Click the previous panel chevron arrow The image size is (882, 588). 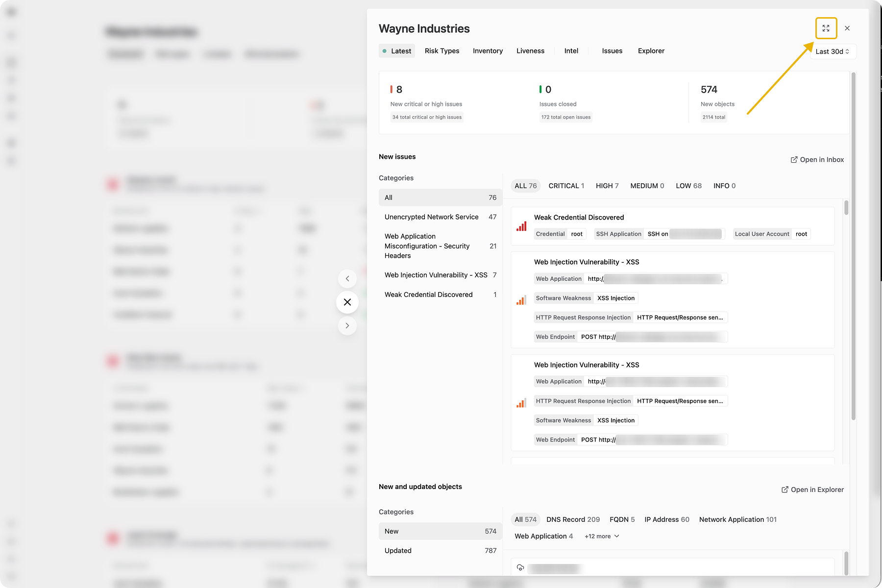(x=347, y=279)
